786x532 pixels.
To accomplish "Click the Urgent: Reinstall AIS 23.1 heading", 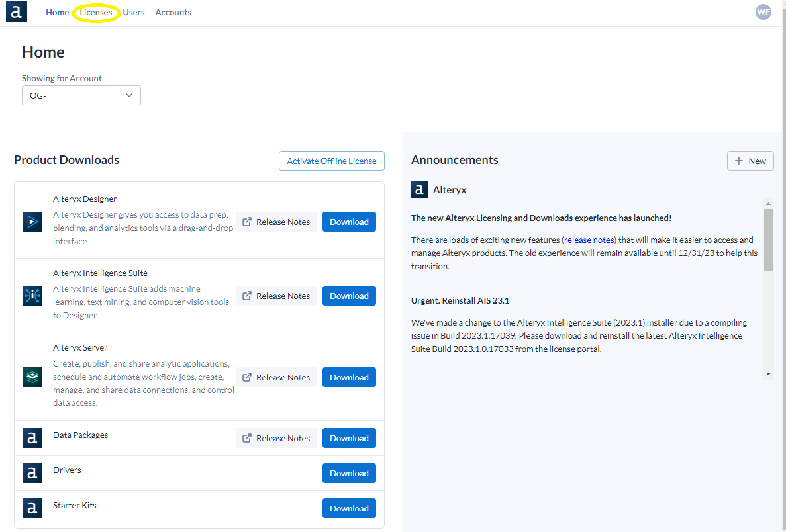I will pyautogui.click(x=460, y=300).
